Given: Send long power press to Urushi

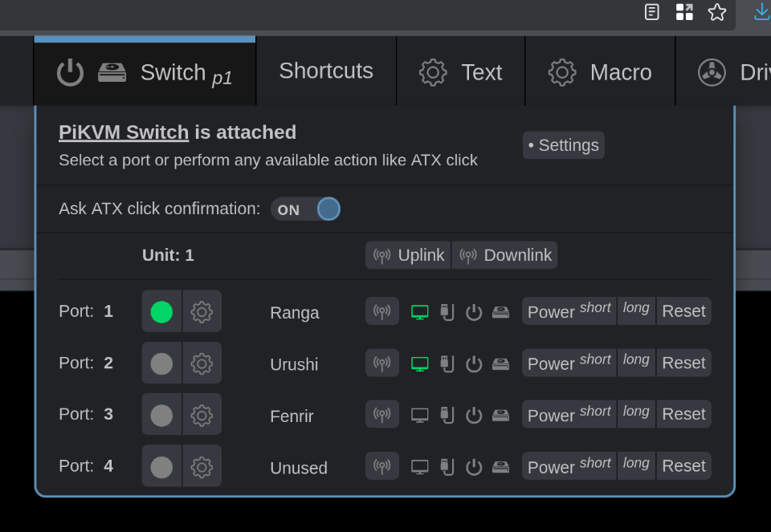Looking at the screenshot, I should click(636, 363).
